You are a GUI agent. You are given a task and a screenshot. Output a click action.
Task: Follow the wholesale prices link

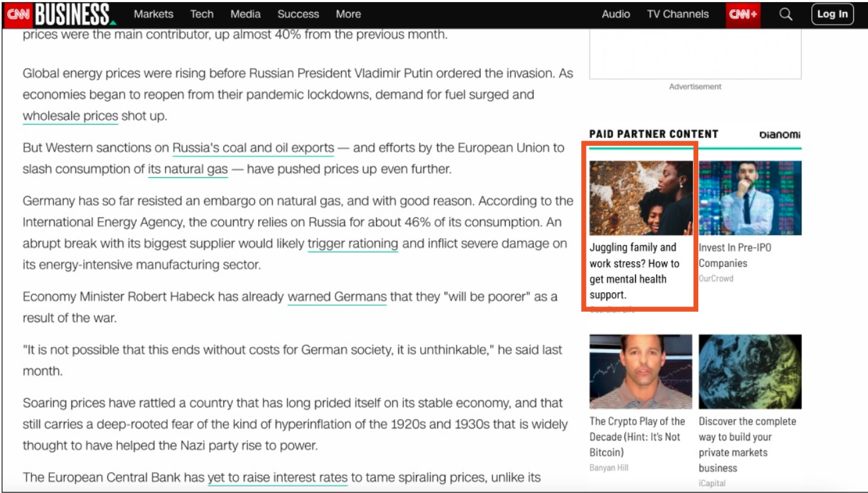[x=71, y=115]
